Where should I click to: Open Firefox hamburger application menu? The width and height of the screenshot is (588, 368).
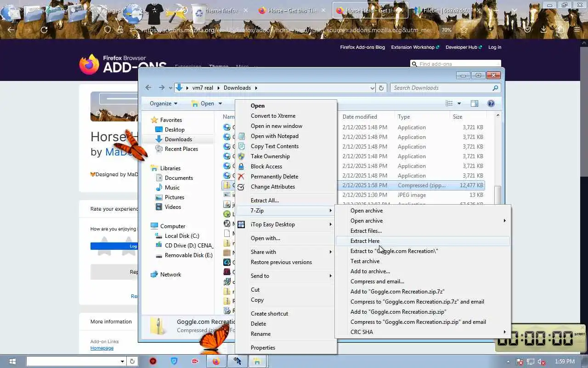(577, 30)
